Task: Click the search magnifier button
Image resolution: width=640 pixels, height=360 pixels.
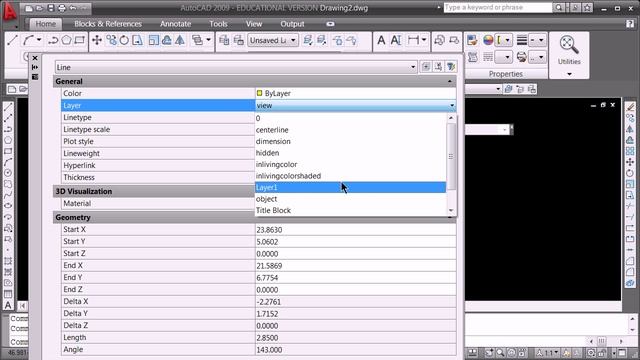Action: click(559, 7)
